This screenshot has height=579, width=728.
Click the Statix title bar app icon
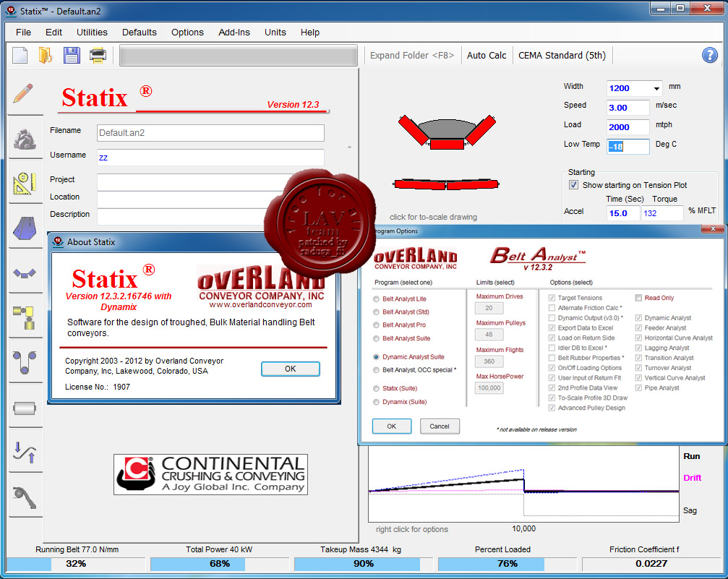coord(11,11)
